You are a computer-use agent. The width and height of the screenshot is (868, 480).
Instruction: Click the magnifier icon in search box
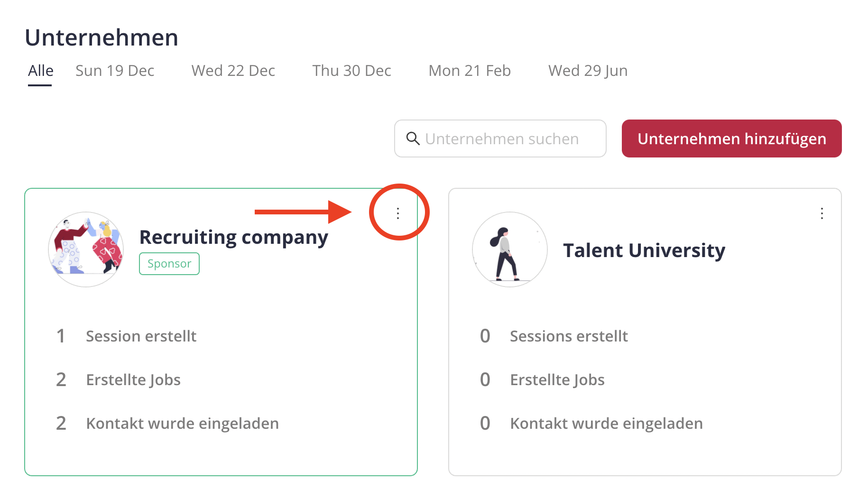[413, 138]
